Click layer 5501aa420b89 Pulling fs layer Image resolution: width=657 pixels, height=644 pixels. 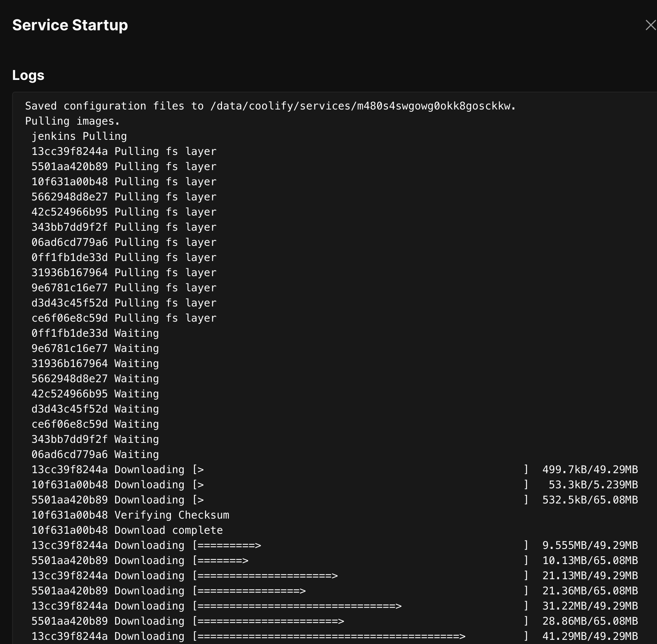[x=124, y=166]
